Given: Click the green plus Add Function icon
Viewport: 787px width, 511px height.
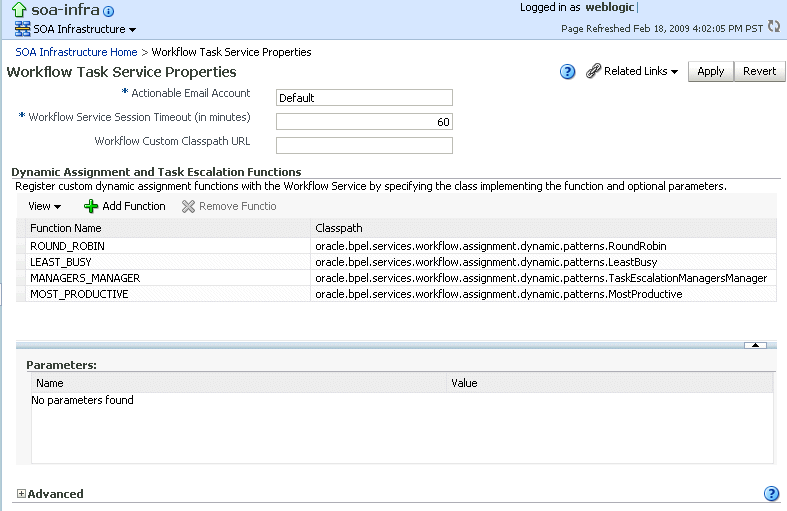Looking at the screenshot, I should click(x=91, y=206).
